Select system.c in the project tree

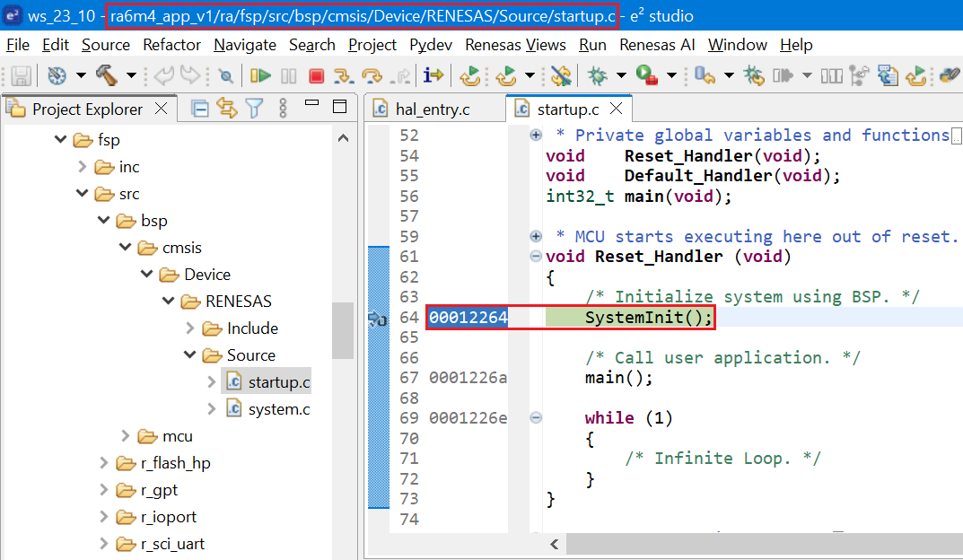279,409
